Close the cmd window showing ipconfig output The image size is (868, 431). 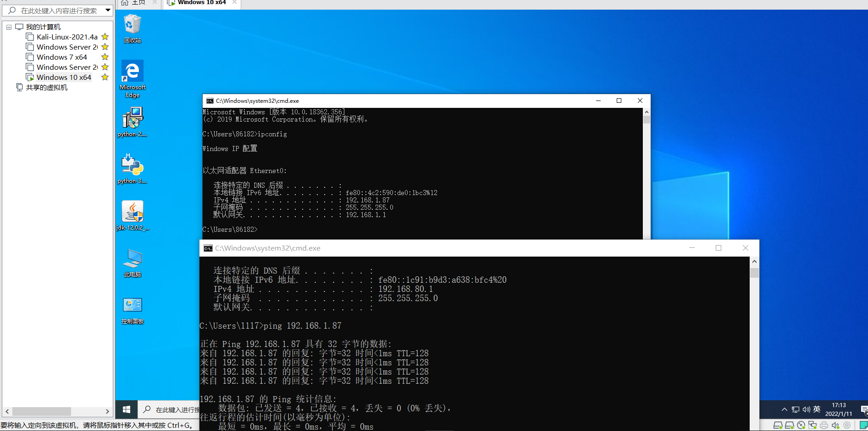(640, 101)
